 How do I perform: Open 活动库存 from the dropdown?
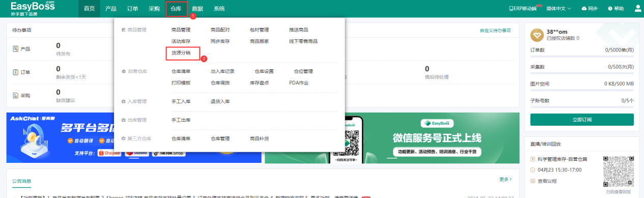(181, 41)
